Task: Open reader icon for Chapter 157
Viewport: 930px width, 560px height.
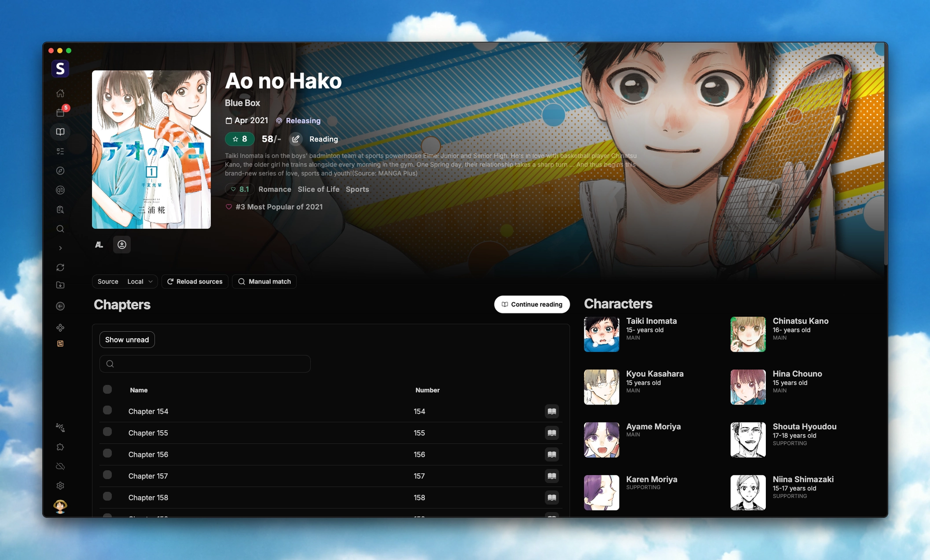Action: (552, 476)
